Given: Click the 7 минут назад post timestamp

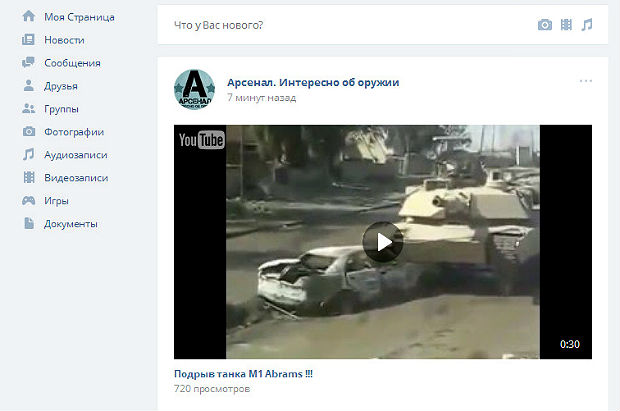Looking at the screenshot, I should pyautogui.click(x=261, y=98).
